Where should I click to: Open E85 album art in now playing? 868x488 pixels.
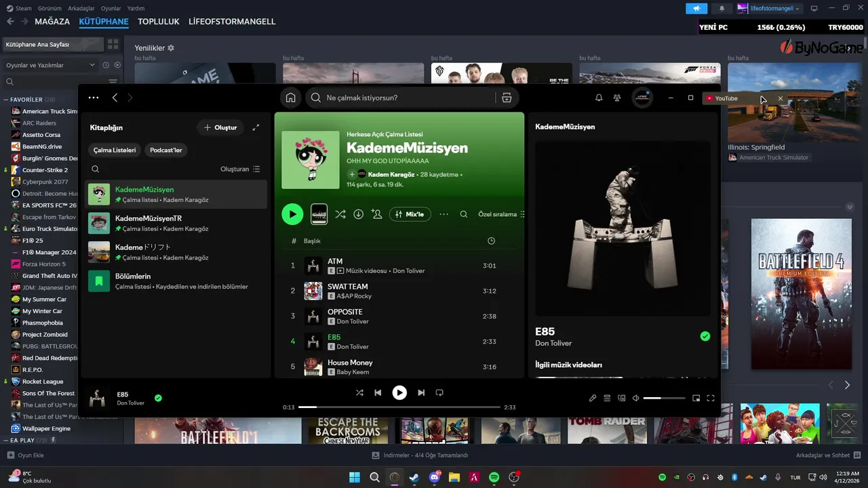click(623, 228)
